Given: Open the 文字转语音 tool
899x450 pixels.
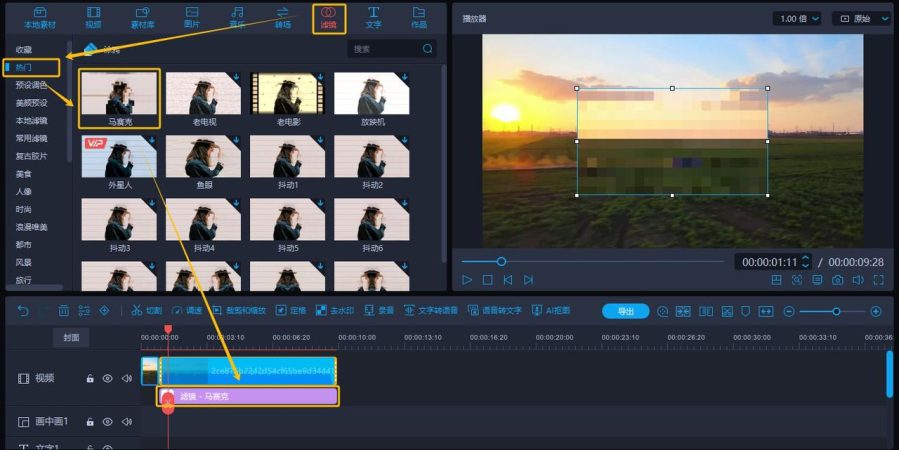Looking at the screenshot, I should pyautogui.click(x=431, y=311).
